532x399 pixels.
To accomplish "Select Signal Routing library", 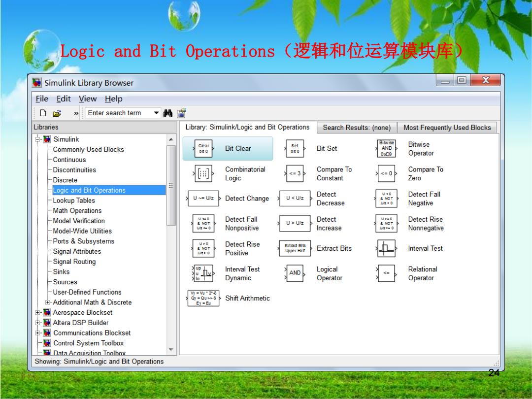I will tap(74, 262).
